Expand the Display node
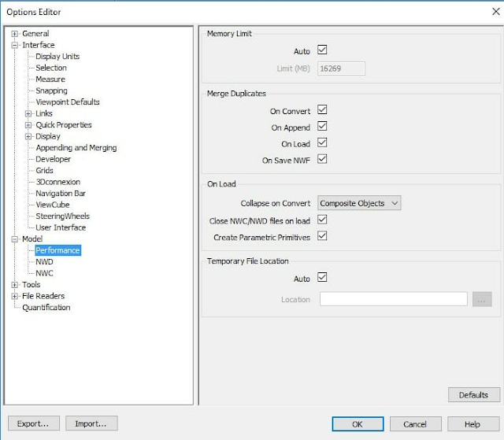Image resolution: width=504 pixels, height=440 pixels. (x=28, y=136)
